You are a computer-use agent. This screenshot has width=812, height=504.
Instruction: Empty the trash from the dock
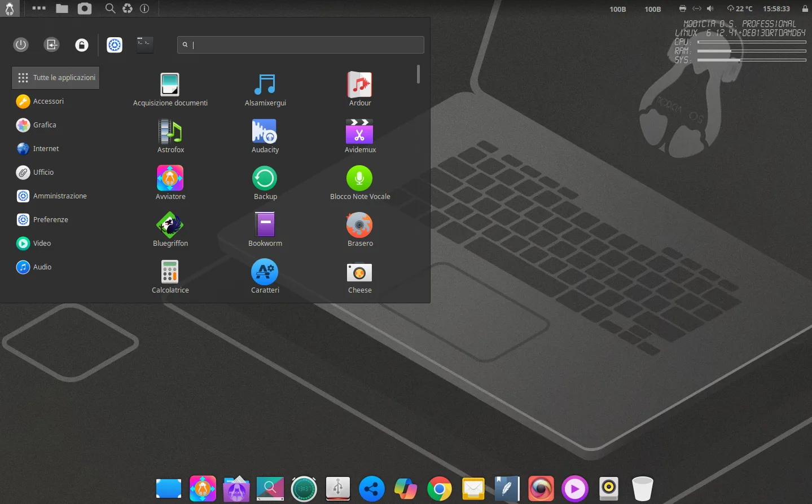point(642,488)
